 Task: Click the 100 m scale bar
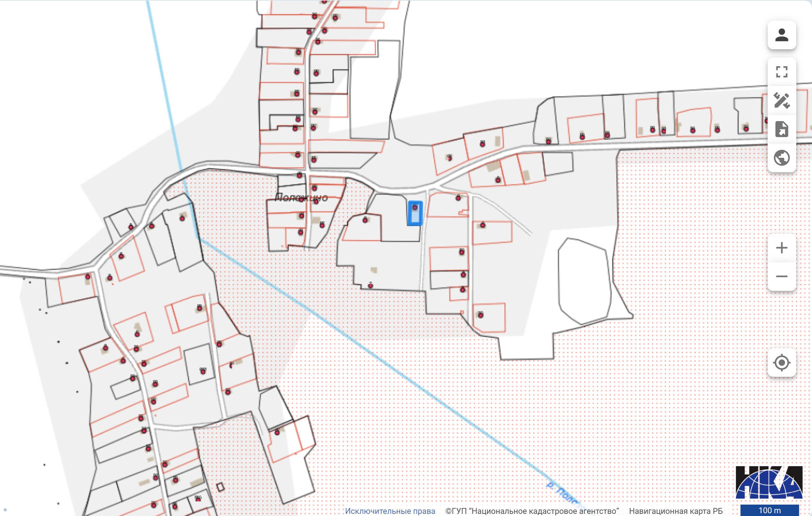click(769, 510)
